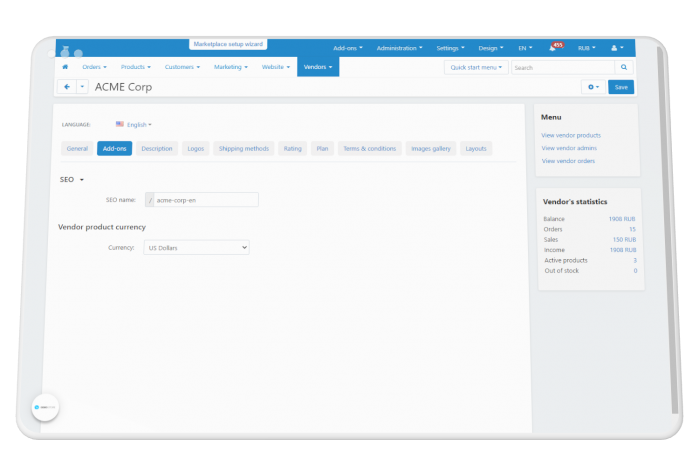Open the dropdown next to back arrow
The width and height of the screenshot is (700, 466).
tap(82, 87)
